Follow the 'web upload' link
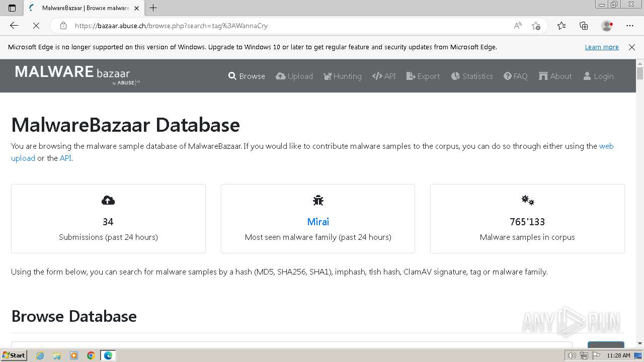This screenshot has width=644, height=362. tap(606, 146)
